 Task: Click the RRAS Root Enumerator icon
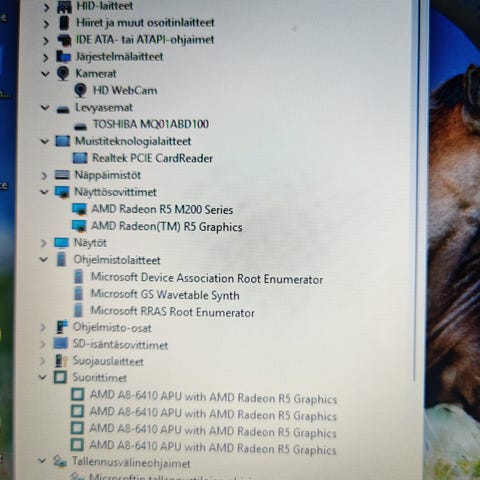click(x=78, y=310)
